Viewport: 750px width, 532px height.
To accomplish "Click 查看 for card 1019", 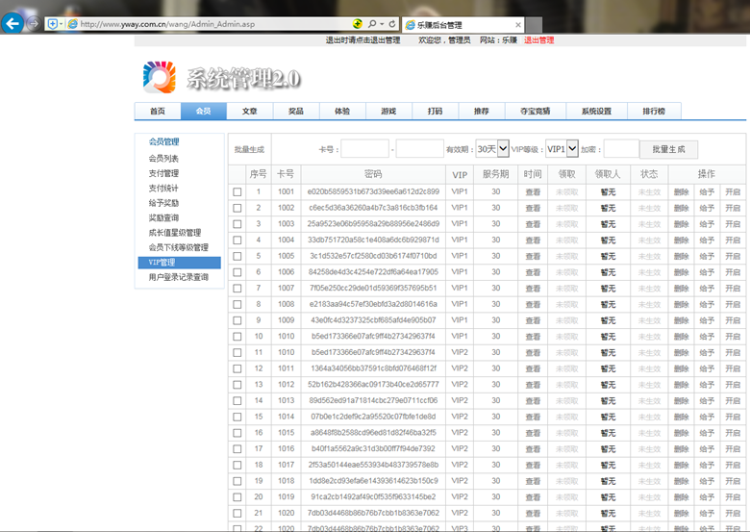I will [x=533, y=497].
